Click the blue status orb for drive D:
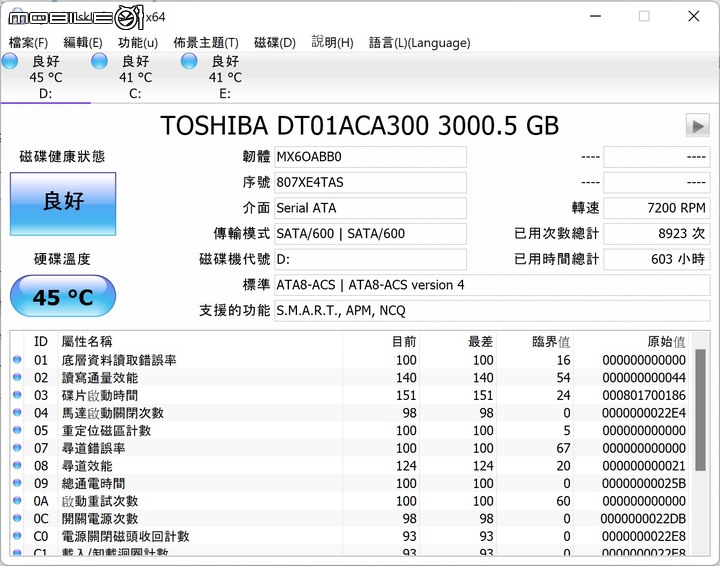Viewport: 720px width, 566px height. click(10, 61)
